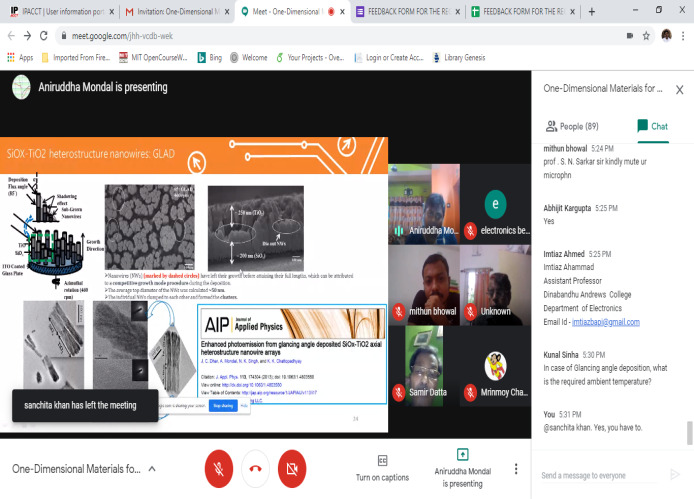Type in the Send a message field
Image resolution: width=694 pixels, height=499 pixels.
pos(598,475)
